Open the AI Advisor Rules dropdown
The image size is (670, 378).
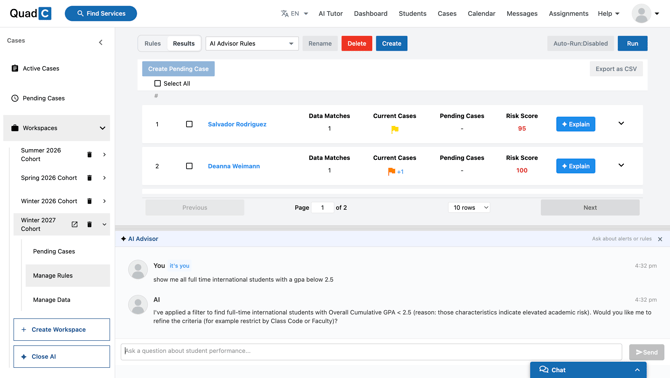coord(252,44)
